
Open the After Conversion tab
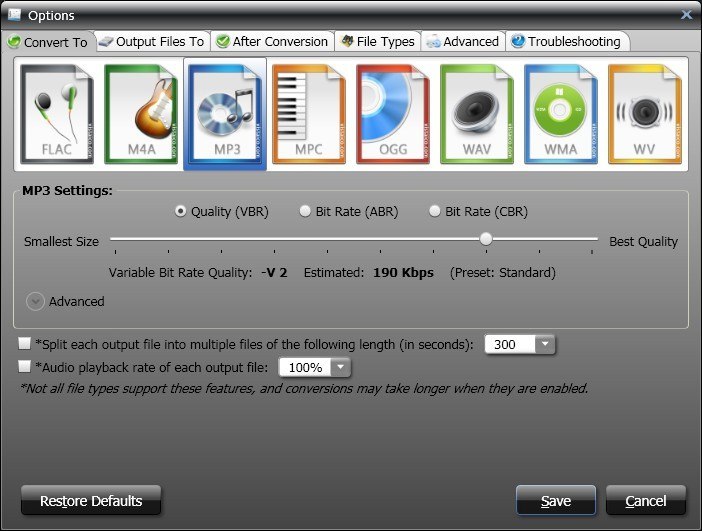tap(272, 42)
